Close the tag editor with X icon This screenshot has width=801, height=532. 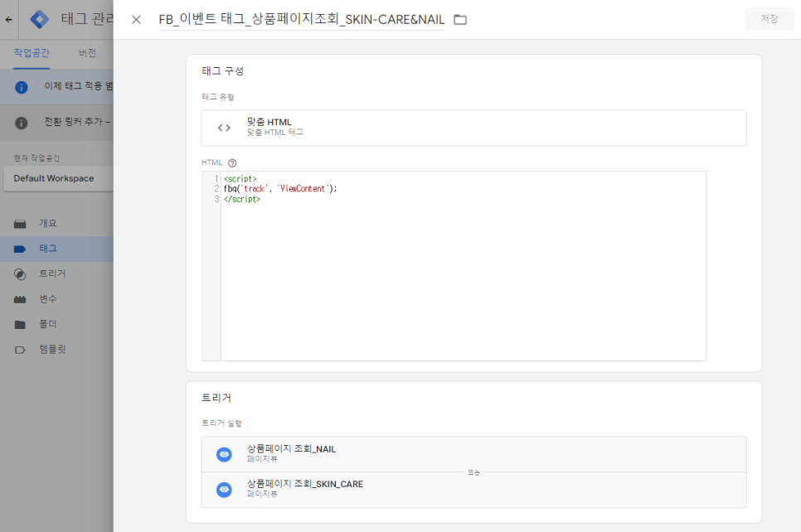click(x=136, y=20)
